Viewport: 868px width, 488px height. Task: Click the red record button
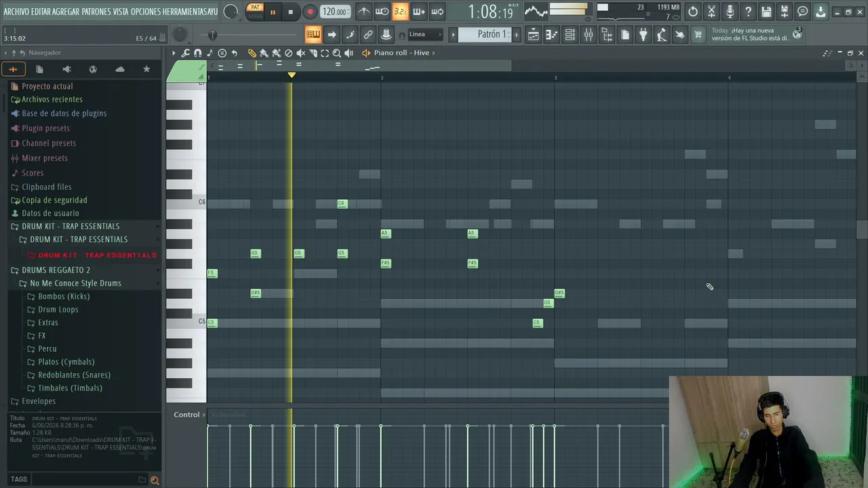point(310,12)
